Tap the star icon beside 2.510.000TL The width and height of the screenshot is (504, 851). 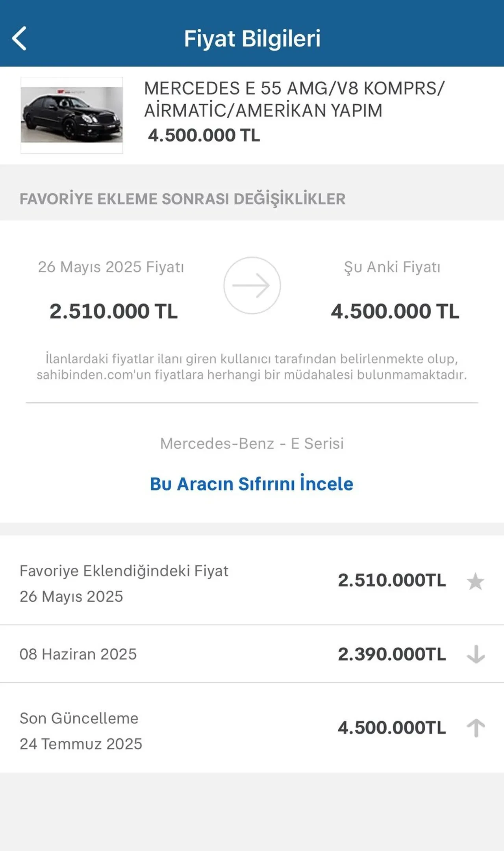pos(475,582)
